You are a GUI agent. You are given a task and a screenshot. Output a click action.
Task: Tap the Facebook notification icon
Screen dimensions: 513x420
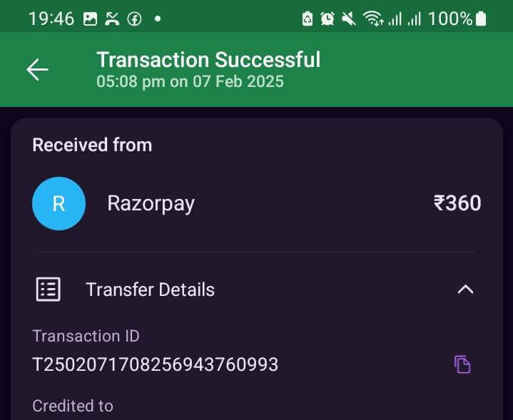pyautogui.click(x=134, y=19)
